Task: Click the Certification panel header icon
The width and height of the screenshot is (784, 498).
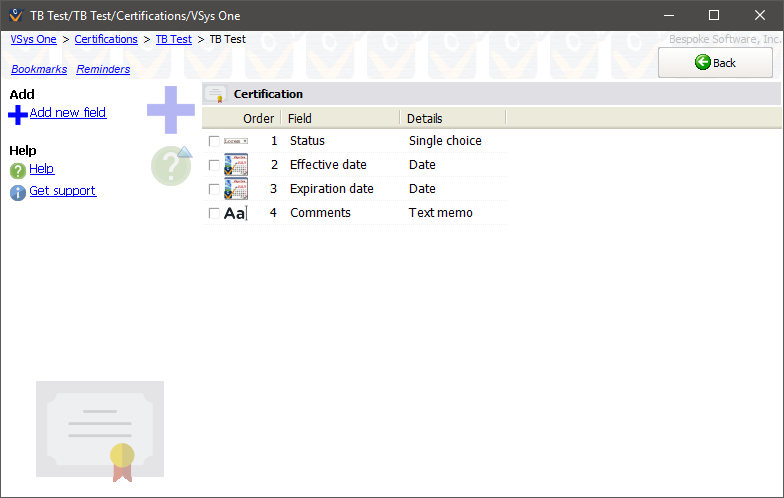Action: (x=216, y=94)
